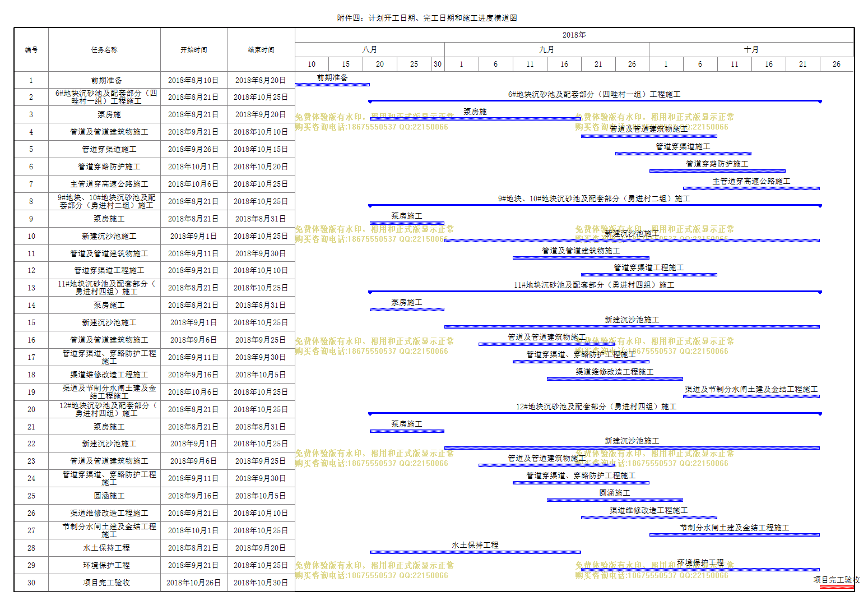
Task: Select task name cell '泵房施' in row 3
Action: click(x=104, y=114)
